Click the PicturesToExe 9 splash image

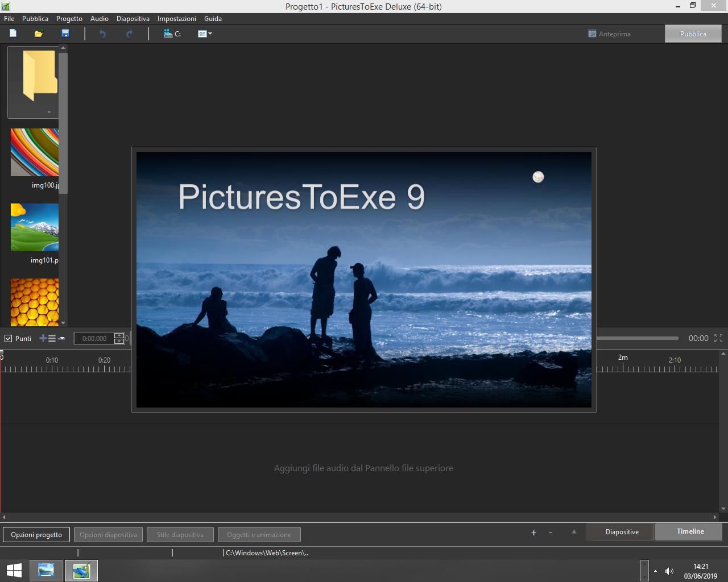tap(364, 280)
